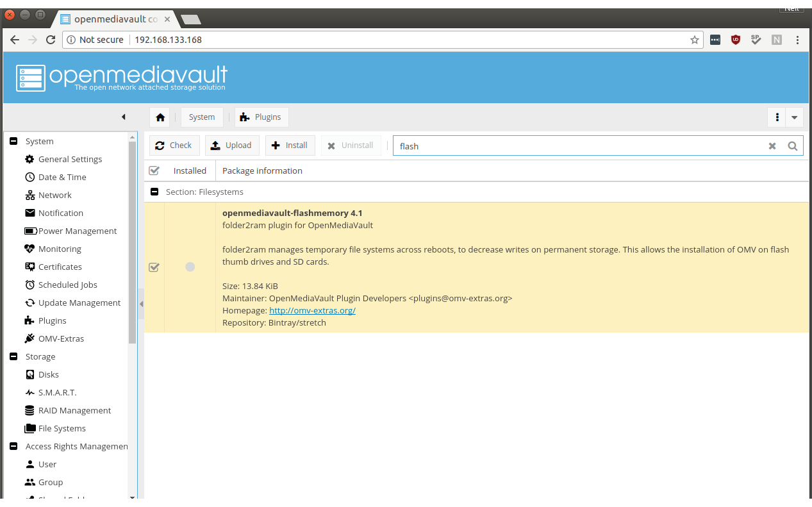Bookmark this page with the star icon
Image resolution: width=812 pixels, height=507 pixels.
[x=695, y=40]
